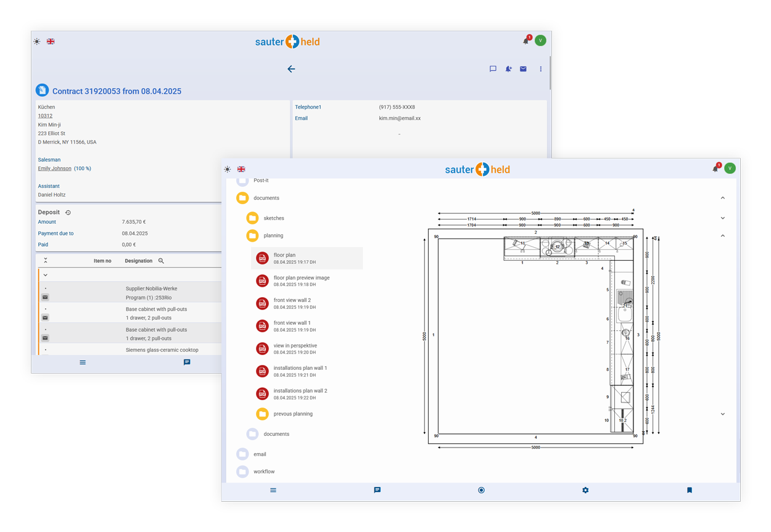Open the customer number 10312 link

pos(45,116)
